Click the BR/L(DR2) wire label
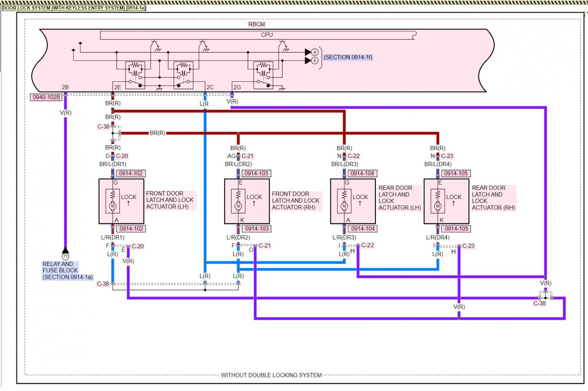Viewport: 588px width, 391px height. pyautogui.click(x=238, y=164)
